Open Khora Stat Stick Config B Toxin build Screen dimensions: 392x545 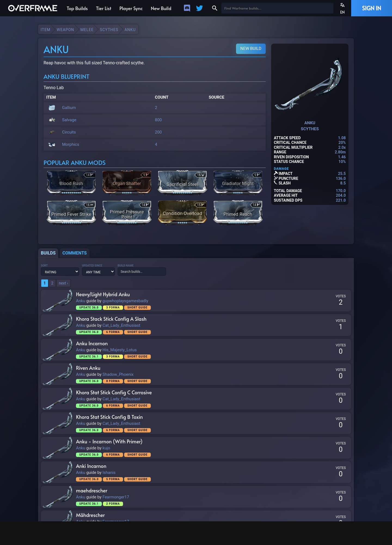point(109,417)
